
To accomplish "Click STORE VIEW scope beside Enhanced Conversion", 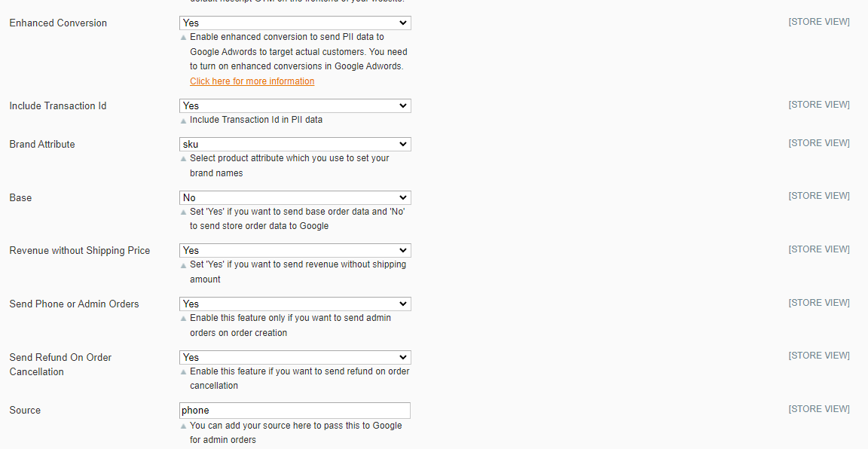I will [x=819, y=23].
